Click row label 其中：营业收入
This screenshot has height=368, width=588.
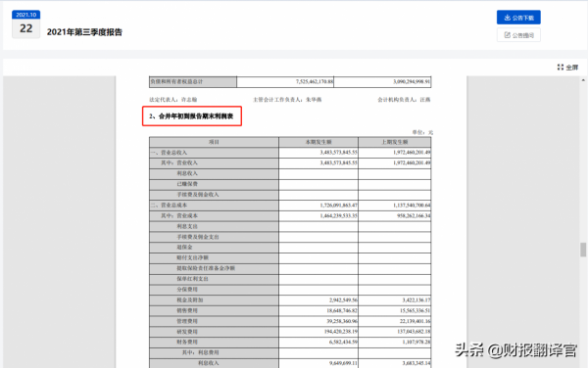coord(179,162)
